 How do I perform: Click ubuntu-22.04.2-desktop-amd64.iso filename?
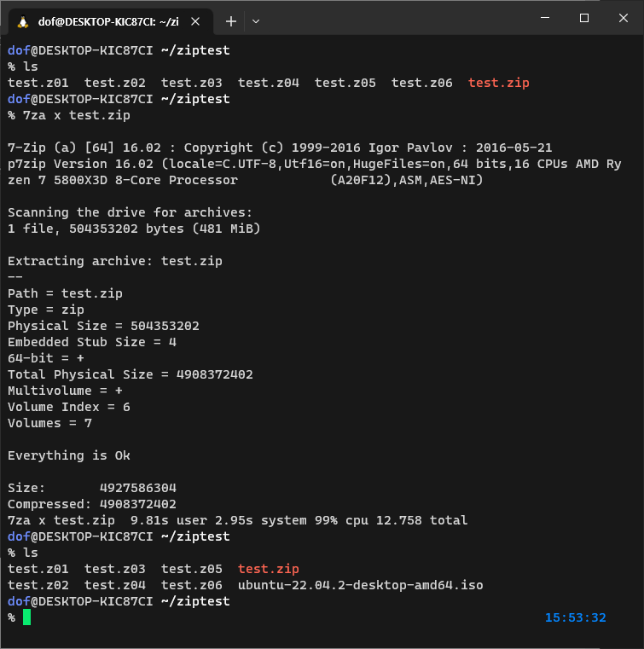coord(361,585)
